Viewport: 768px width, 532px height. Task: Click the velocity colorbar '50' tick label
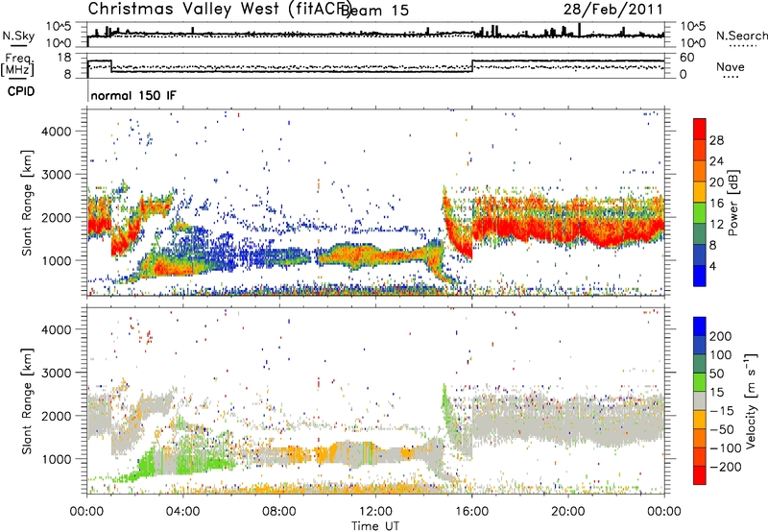click(716, 374)
